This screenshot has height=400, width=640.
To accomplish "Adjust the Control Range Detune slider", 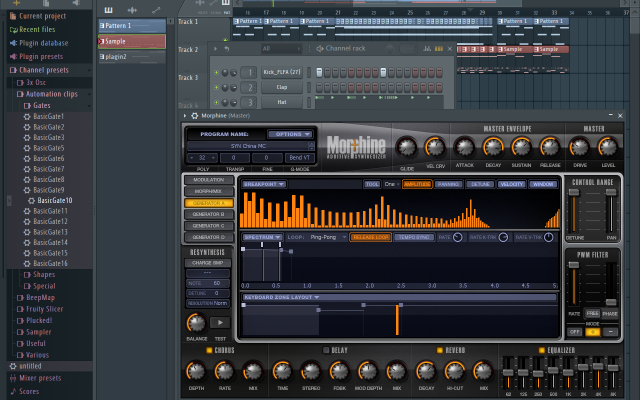I will pos(574,212).
